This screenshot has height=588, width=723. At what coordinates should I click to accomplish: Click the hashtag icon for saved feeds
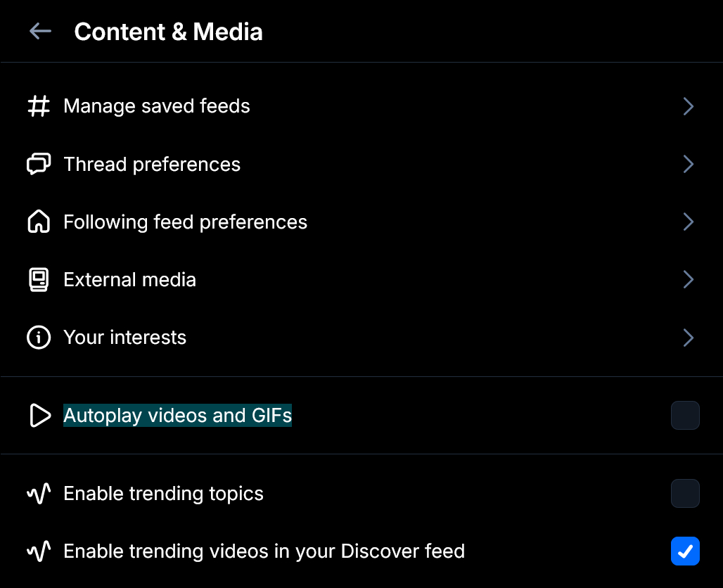(x=39, y=106)
